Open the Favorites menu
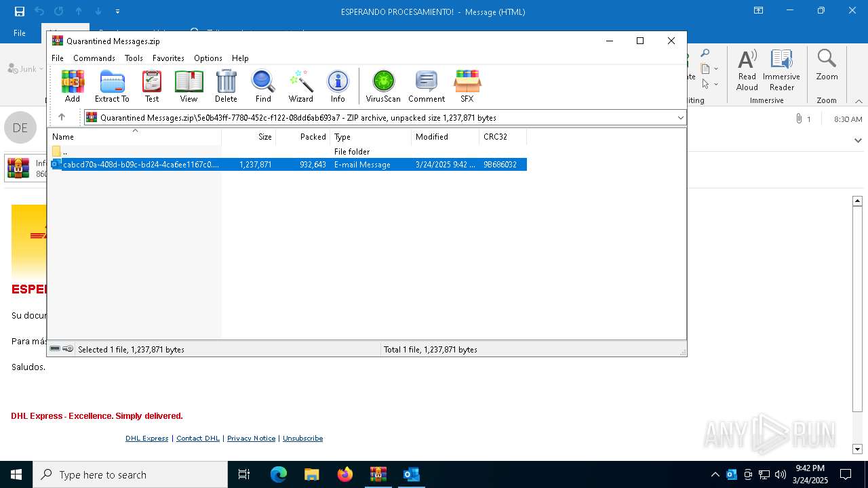 (168, 58)
